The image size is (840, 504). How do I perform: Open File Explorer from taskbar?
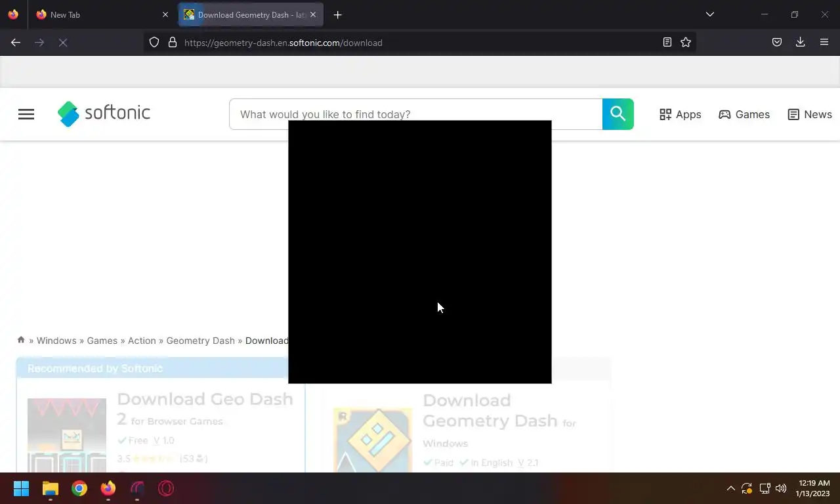51,488
